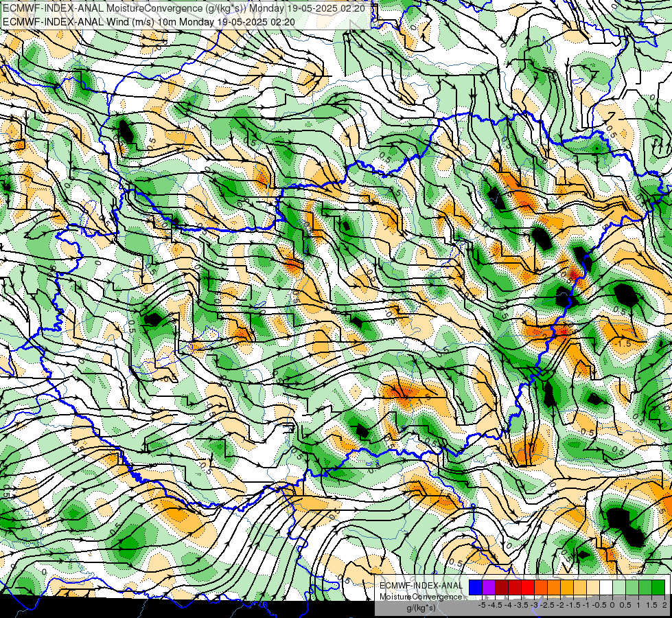Click the legend tick value -2.5

click(x=547, y=605)
